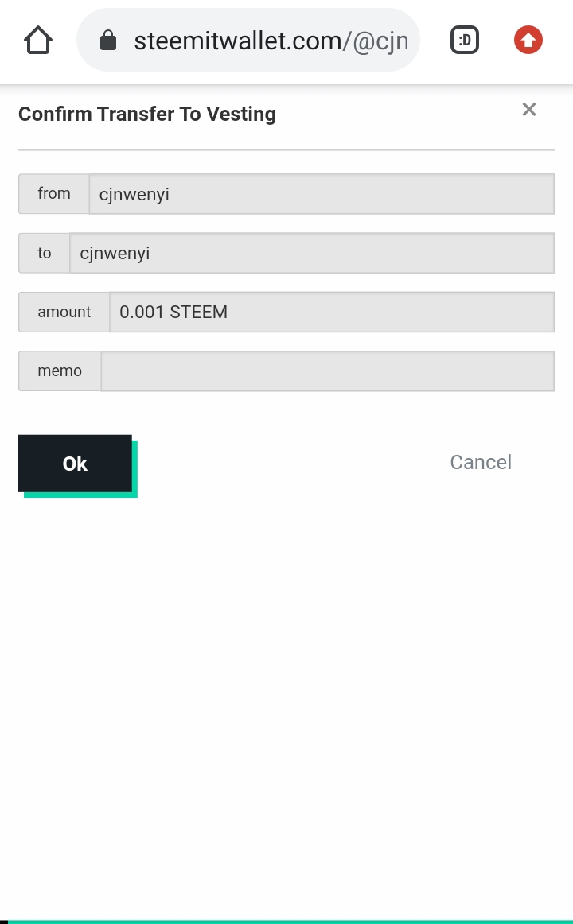Screen dimensions: 573x924
Task: Select the amount field 0.001 STEEM
Action: pyautogui.click(x=331, y=312)
